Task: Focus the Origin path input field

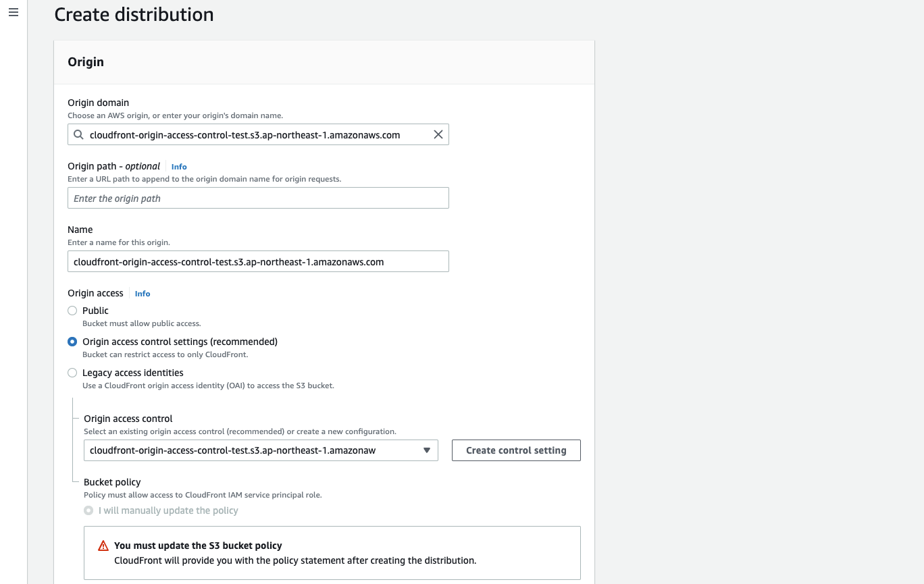Action: (258, 198)
